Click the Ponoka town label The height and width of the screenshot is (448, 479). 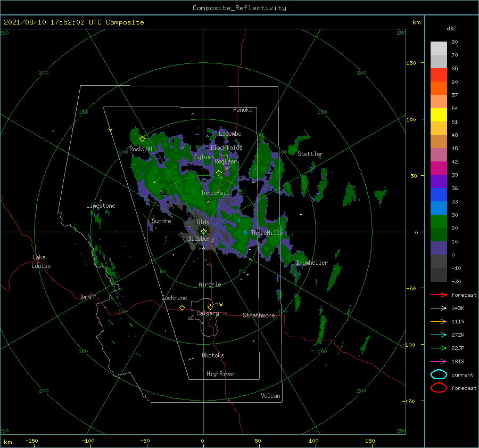click(243, 110)
